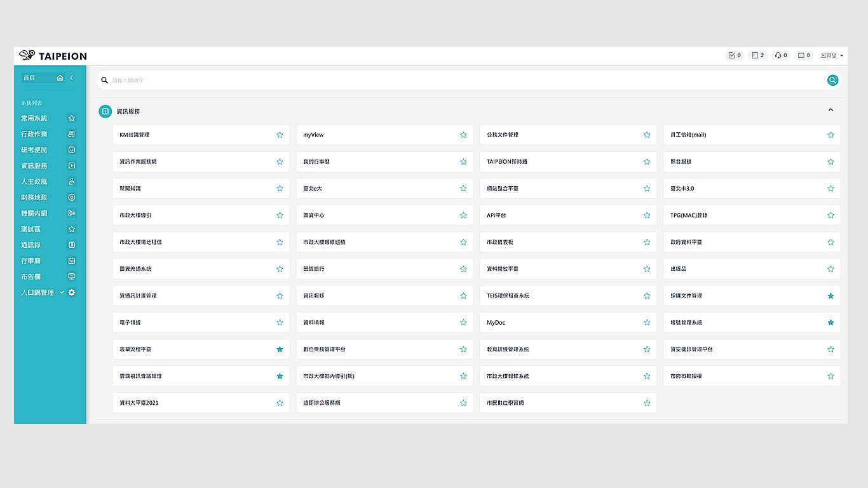868x488 pixels.
Task: Toggle star for 資料大平臺2021
Action: [280, 403]
